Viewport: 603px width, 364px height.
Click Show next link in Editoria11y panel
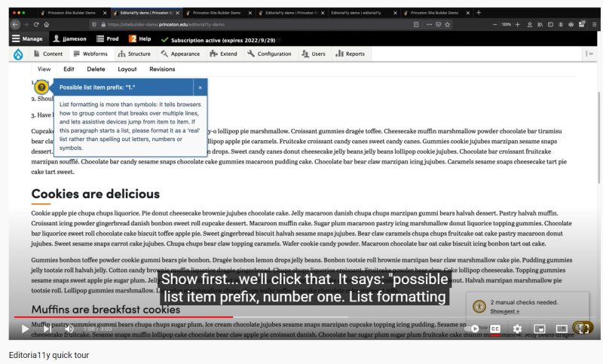504,311
